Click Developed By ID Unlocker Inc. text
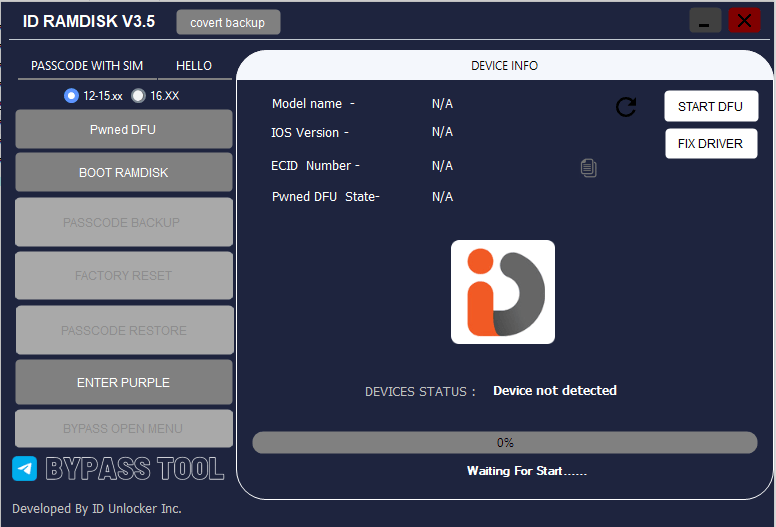 click(97, 509)
